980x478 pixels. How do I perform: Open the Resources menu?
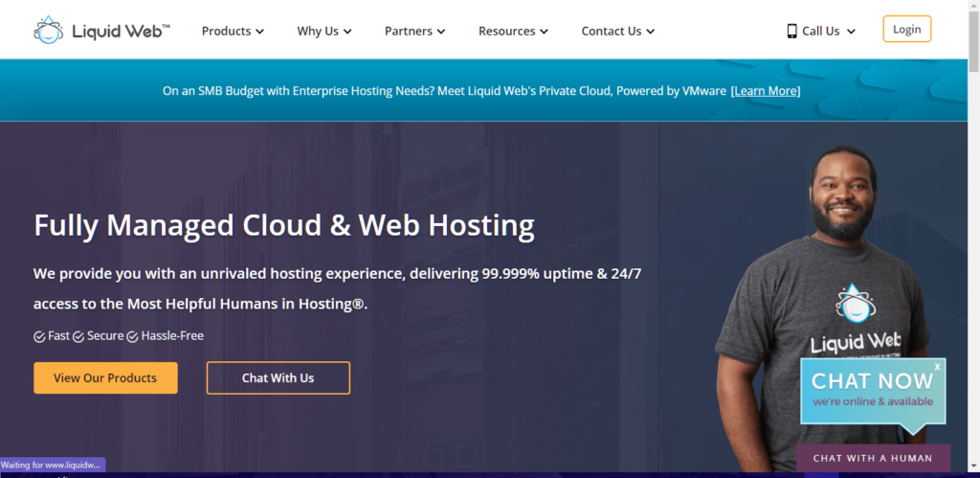(x=513, y=31)
